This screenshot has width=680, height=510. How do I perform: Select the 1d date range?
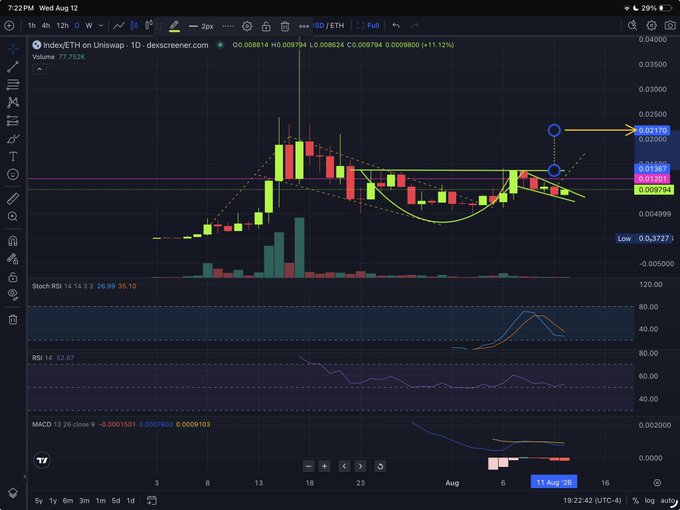coord(130,500)
